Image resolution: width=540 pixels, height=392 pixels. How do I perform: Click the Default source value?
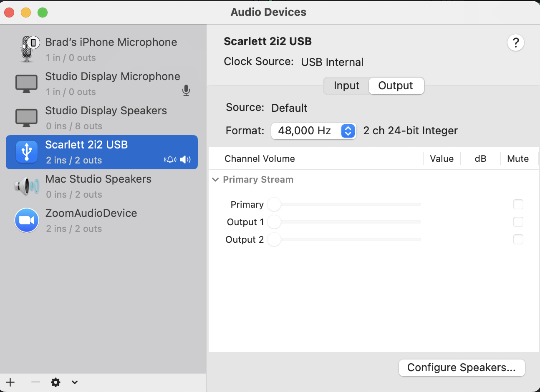tap(289, 108)
